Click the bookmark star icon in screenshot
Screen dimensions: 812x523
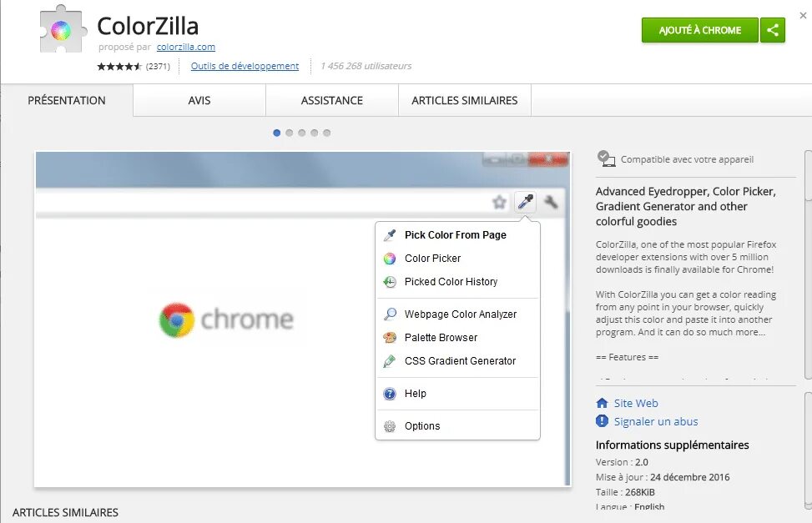[x=499, y=202]
